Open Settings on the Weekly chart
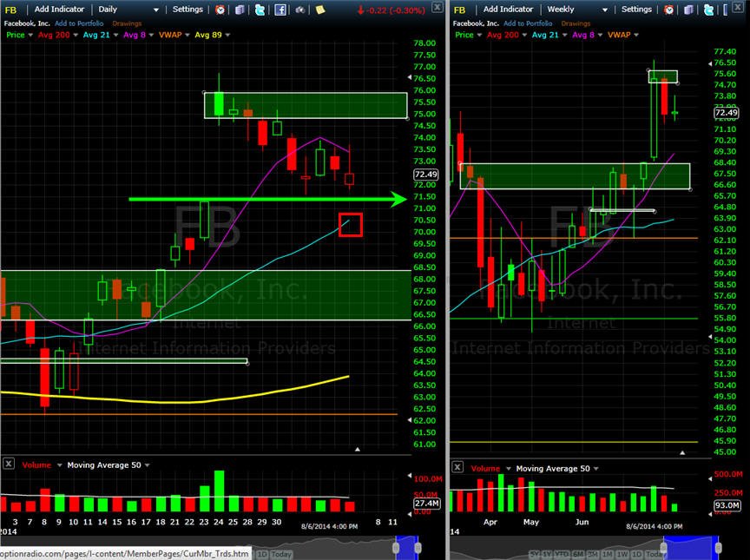This screenshot has height=560, width=750. [x=636, y=9]
